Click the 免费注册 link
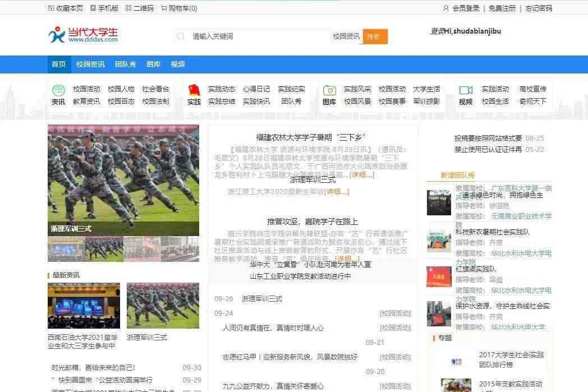This screenshot has width=588, height=392. (x=502, y=8)
